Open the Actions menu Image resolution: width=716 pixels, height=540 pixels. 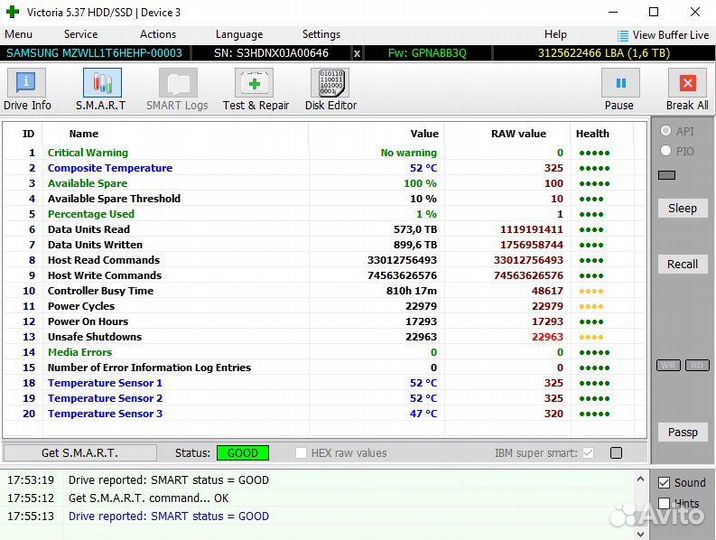[x=158, y=34]
